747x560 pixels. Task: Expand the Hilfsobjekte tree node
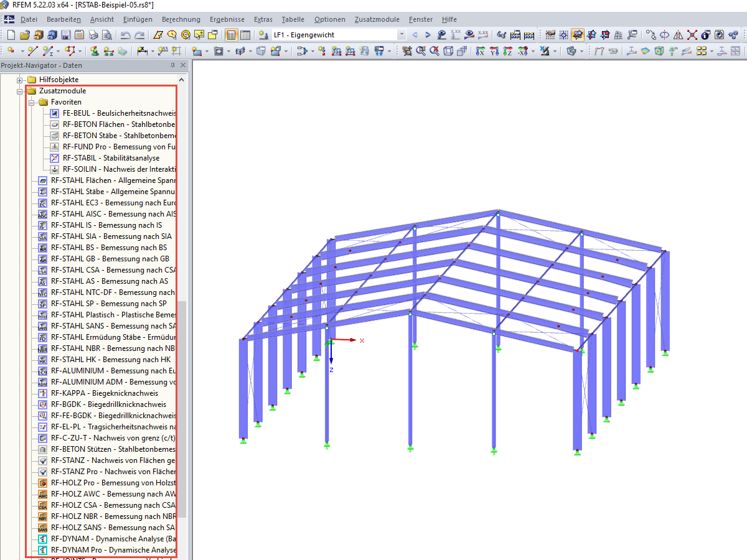tap(20, 80)
